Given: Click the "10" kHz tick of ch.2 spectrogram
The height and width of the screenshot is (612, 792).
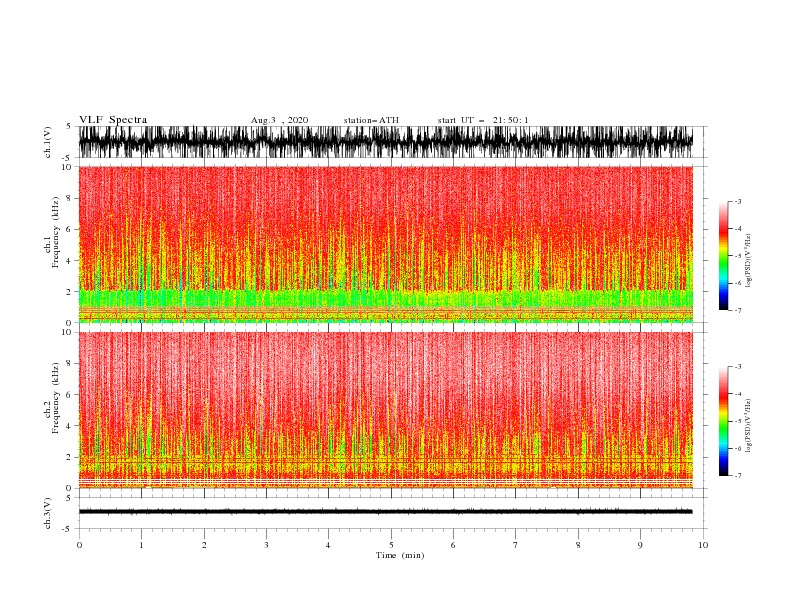Looking at the screenshot, I should tap(68, 332).
